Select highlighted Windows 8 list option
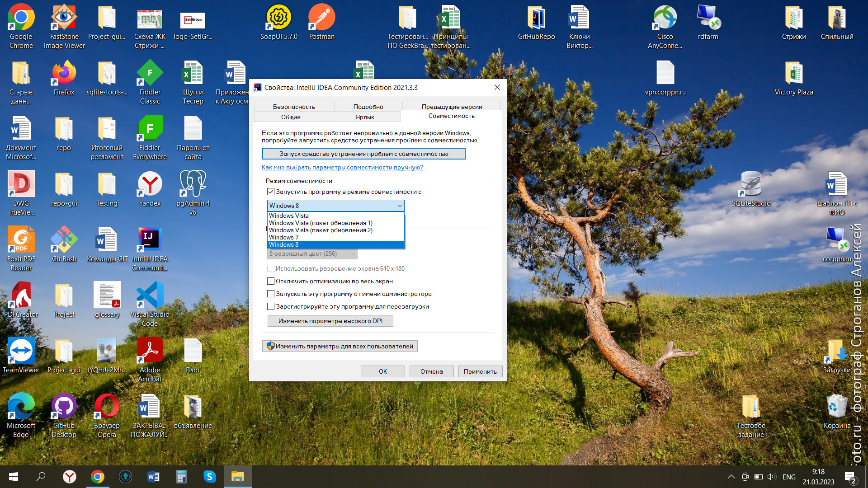The height and width of the screenshot is (488, 868). [x=335, y=244]
